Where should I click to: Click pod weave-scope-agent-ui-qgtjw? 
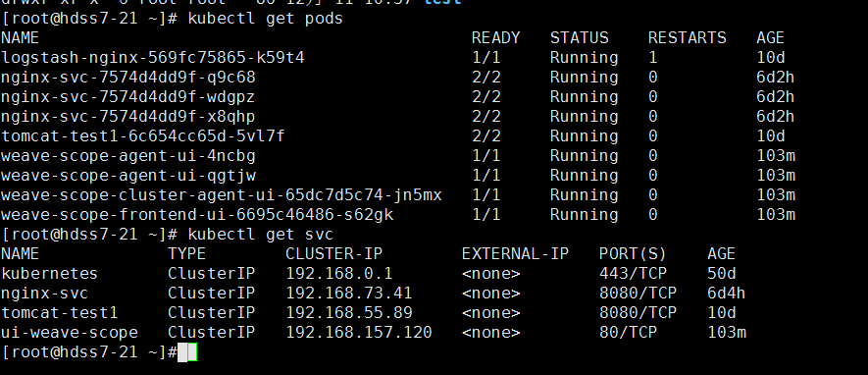(x=128, y=176)
